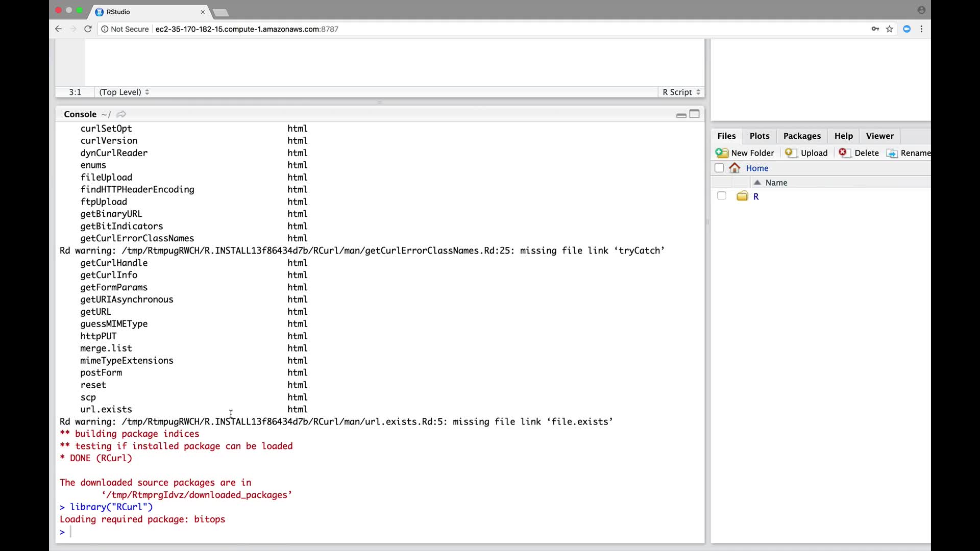Check the R folder checkbox
Image resolution: width=980 pixels, height=551 pixels.
[721, 196]
